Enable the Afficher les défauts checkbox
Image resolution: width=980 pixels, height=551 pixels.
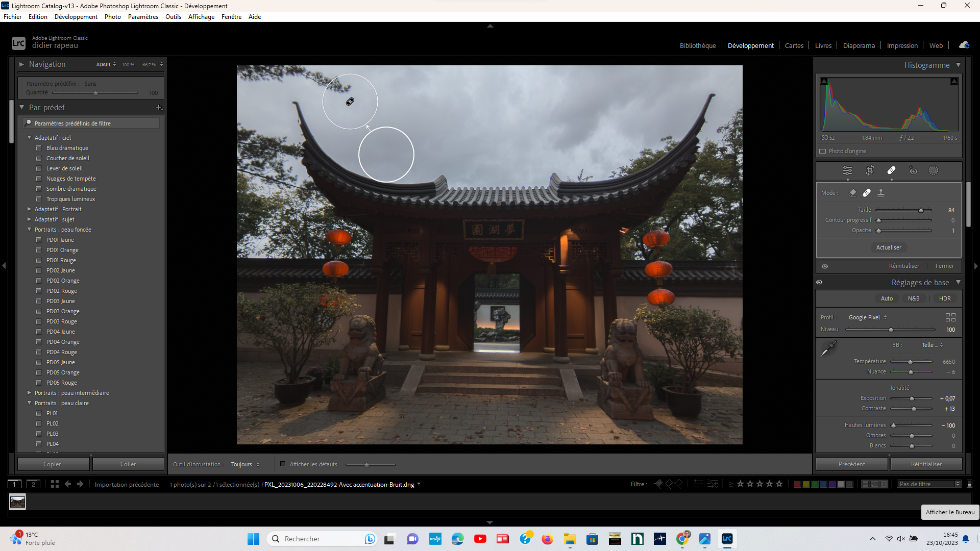283,464
